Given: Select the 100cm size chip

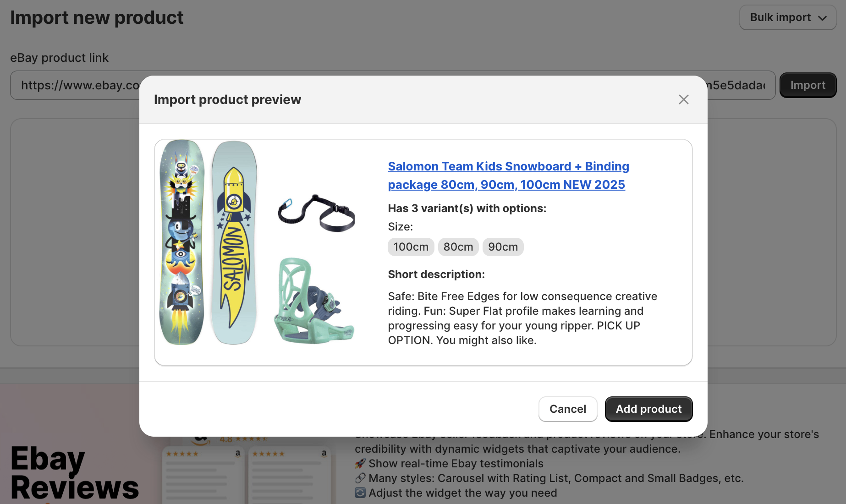Looking at the screenshot, I should coord(411,247).
